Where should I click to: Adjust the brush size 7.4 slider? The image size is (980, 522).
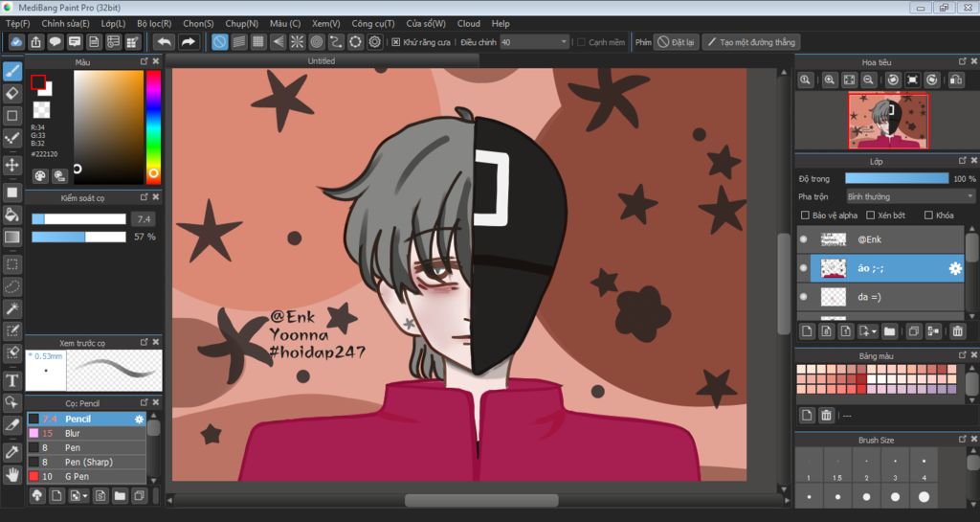point(78,218)
